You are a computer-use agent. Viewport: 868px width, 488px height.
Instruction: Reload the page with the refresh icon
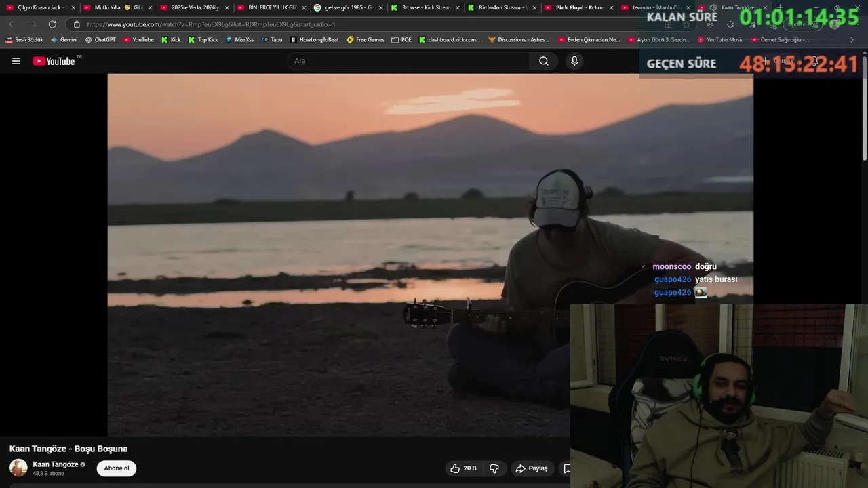pyautogui.click(x=52, y=24)
